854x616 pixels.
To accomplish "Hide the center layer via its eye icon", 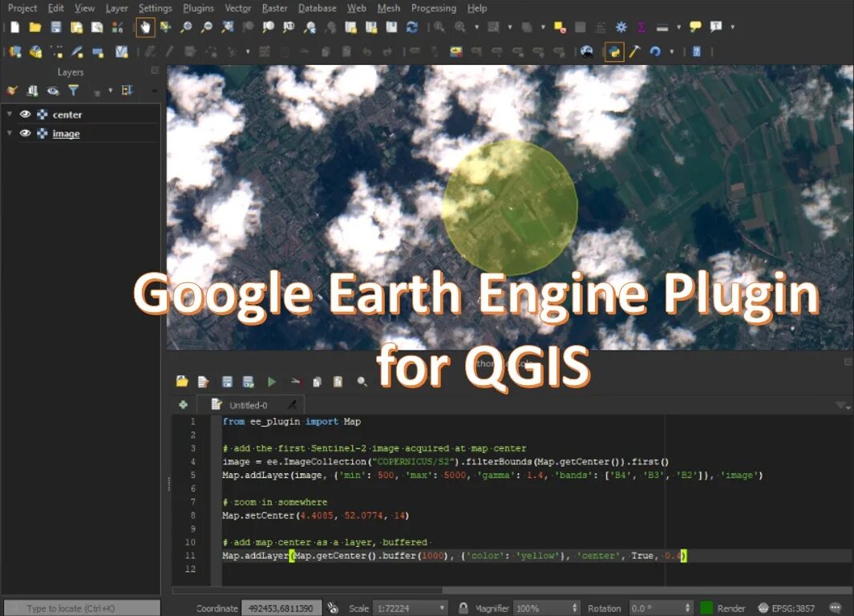I will coord(25,115).
